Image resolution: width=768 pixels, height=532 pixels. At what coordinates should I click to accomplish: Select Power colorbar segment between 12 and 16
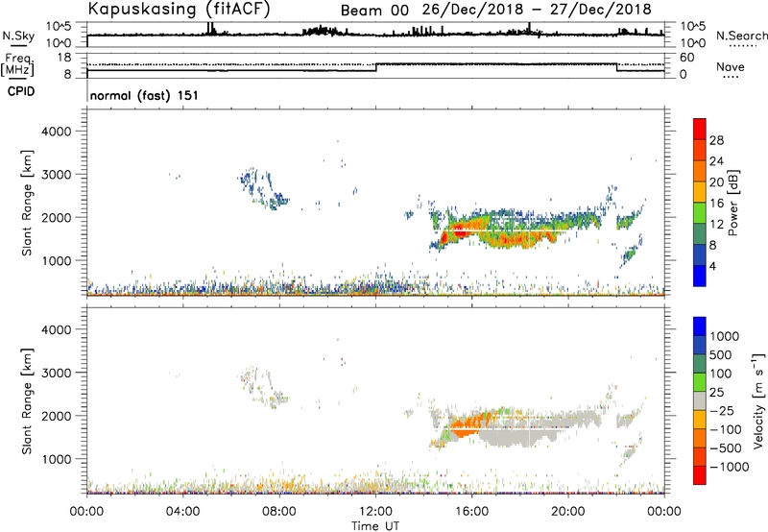pos(700,213)
